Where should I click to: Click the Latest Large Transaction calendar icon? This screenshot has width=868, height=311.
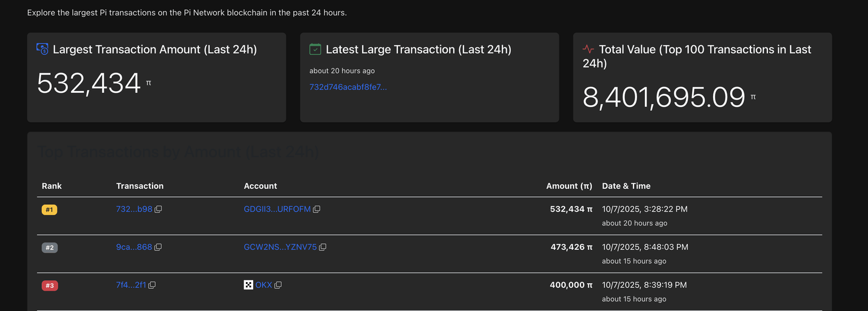click(x=315, y=49)
